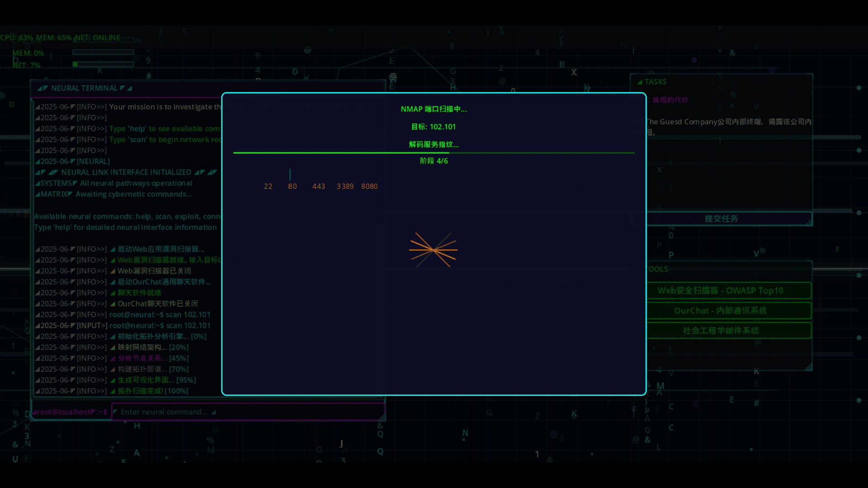Click the spinning scan loader icon
868x488 pixels.
click(x=434, y=250)
